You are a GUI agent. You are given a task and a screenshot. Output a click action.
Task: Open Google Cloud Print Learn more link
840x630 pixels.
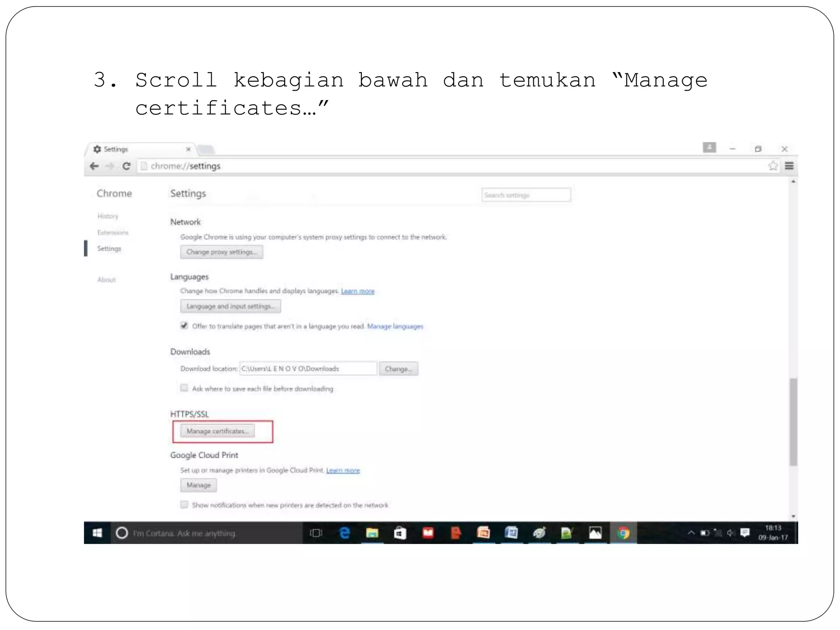click(x=343, y=470)
